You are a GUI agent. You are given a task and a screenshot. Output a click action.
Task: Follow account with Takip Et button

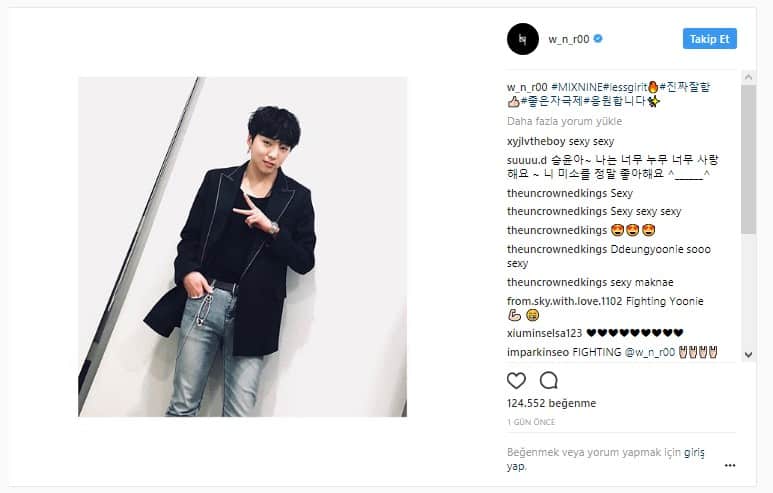click(x=709, y=39)
